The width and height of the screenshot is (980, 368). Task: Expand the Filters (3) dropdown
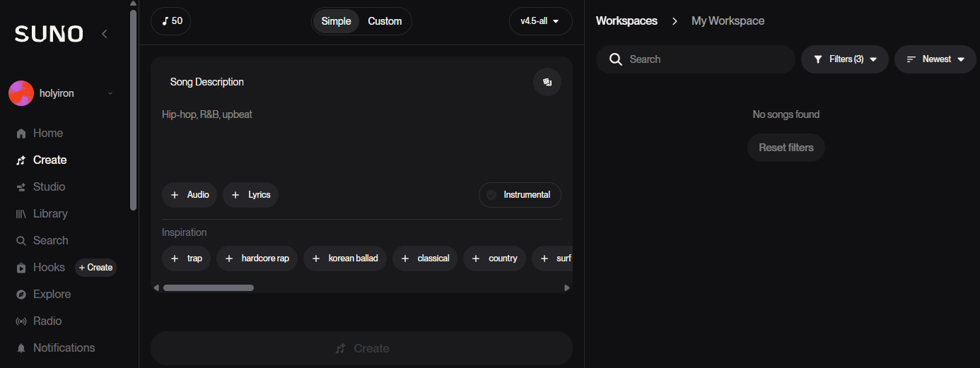844,59
